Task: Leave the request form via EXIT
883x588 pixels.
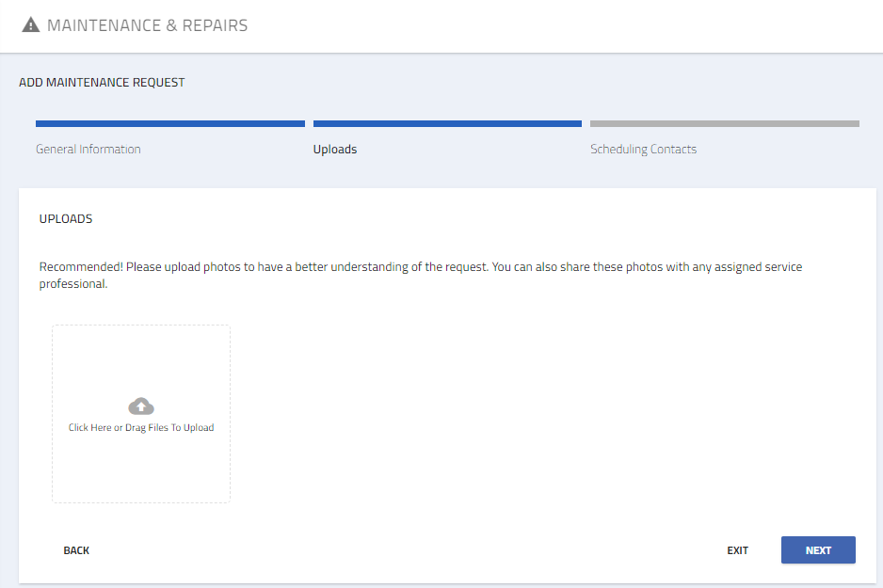Action: point(738,550)
